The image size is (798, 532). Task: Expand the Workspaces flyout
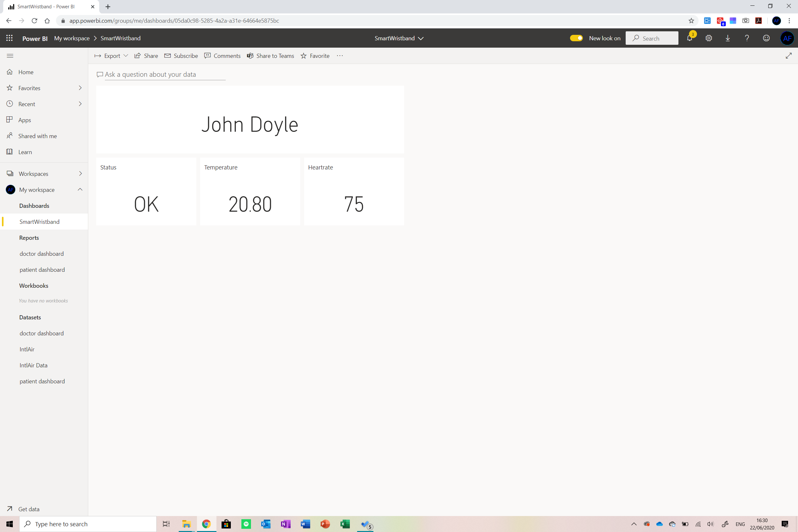click(x=80, y=173)
